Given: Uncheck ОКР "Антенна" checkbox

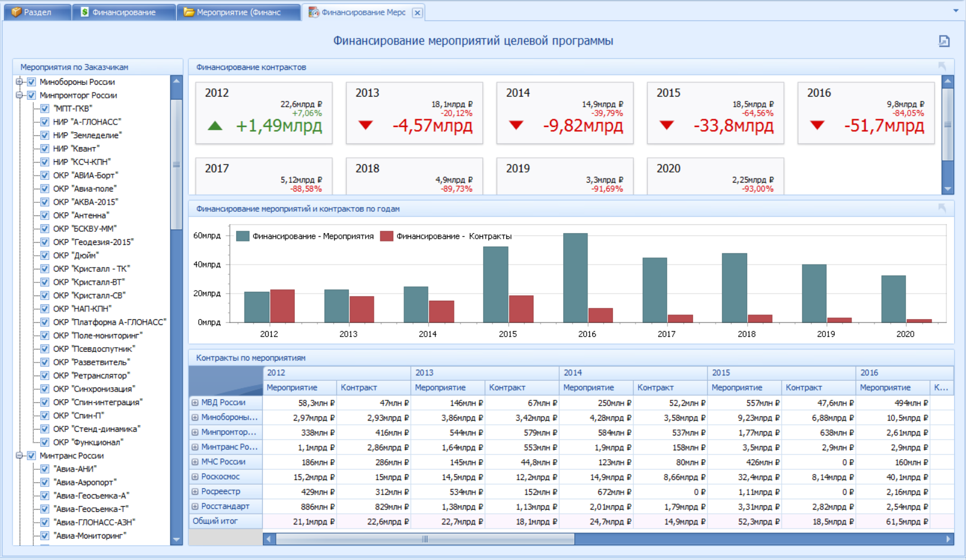Looking at the screenshot, I should [x=45, y=215].
